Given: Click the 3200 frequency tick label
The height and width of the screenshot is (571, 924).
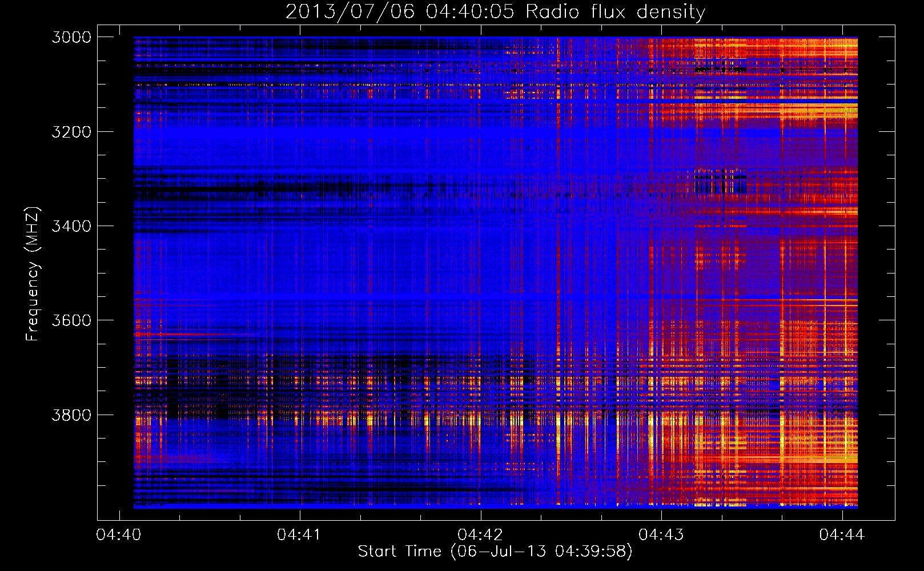Looking at the screenshot, I should pos(71,132).
